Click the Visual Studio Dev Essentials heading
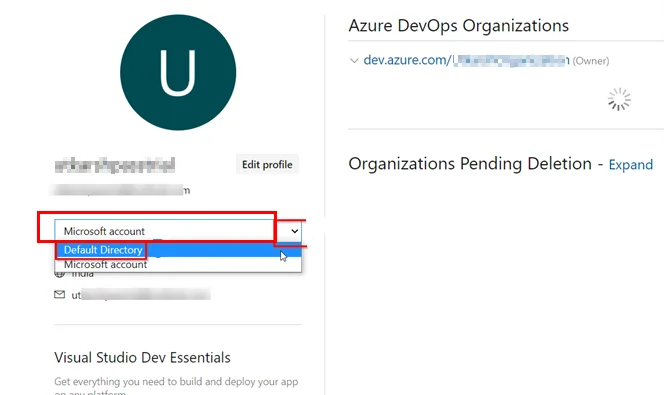 point(142,357)
